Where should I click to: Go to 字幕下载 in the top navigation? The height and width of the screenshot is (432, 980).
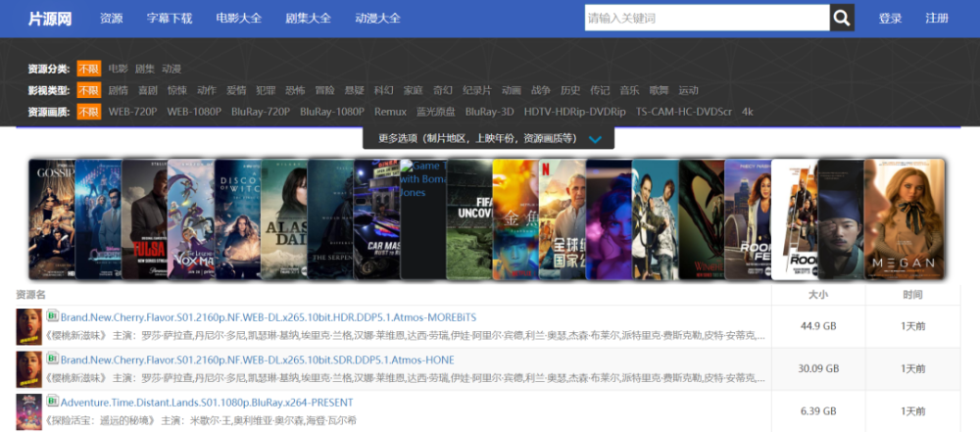170,19
